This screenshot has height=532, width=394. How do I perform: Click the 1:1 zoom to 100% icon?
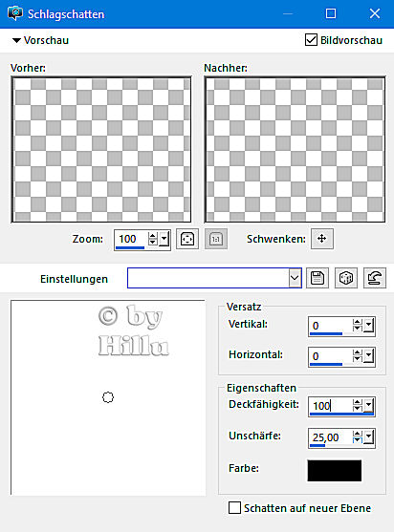[216, 239]
